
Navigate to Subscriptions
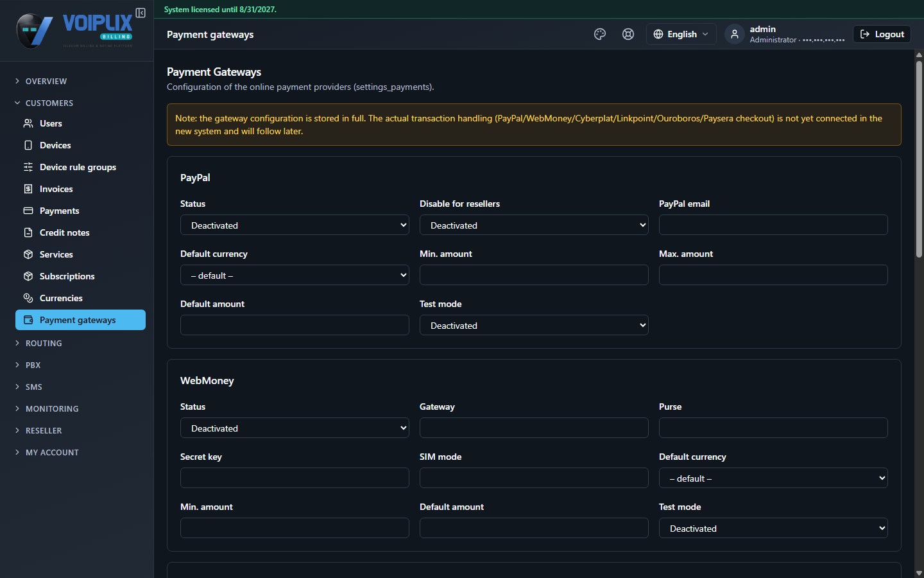(x=80, y=276)
